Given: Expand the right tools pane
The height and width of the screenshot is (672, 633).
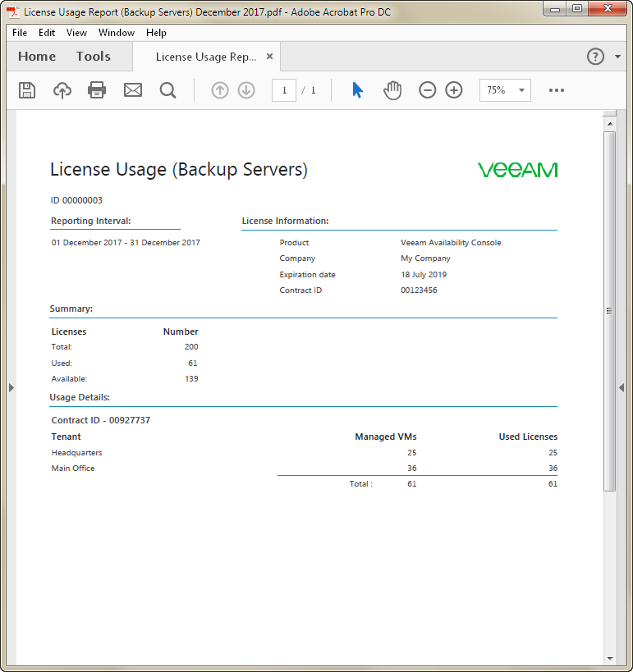Looking at the screenshot, I should (621, 388).
